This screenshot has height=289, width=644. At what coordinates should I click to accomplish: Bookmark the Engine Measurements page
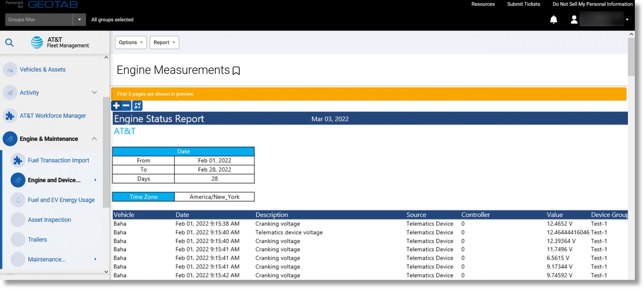(x=236, y=71)
